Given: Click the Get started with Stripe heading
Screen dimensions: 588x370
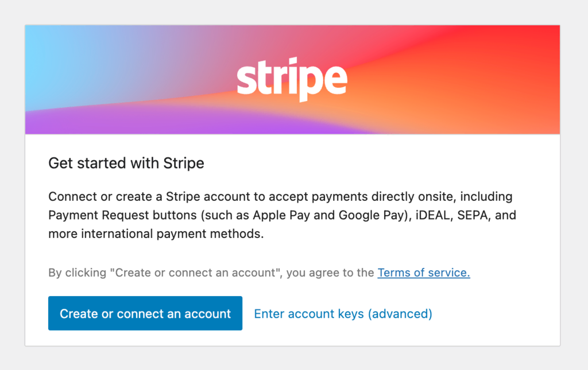Looking at the screenshot, I should (x=126, y=163).
